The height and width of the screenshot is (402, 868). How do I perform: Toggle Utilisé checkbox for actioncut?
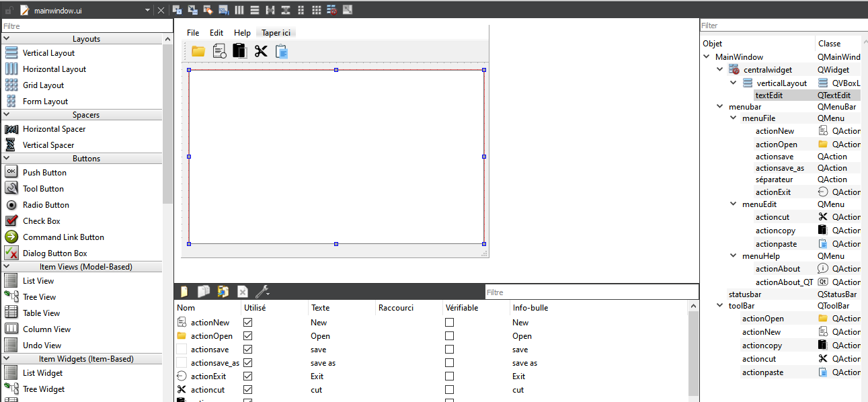pyautogui.click(x=247, y=390)
